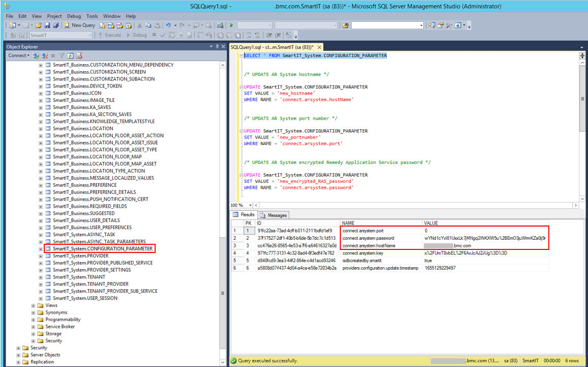This screenshot has height=367, width=588.
Task: Expand the Programmability folder
Action: pyautogui.click(x=34, y=320)
